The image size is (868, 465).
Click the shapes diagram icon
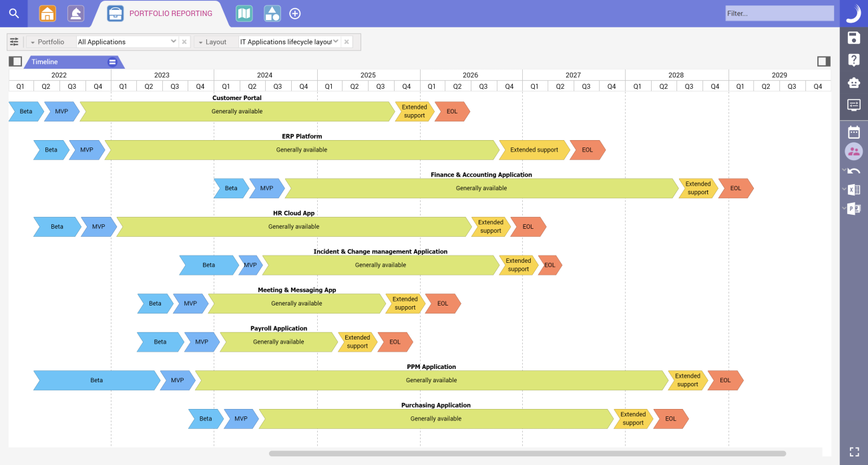pyautogui.click(x=272, y=13)
